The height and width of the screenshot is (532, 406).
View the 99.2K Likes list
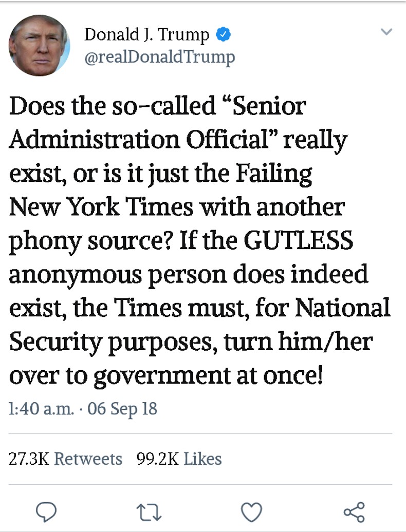click(179, 459)
